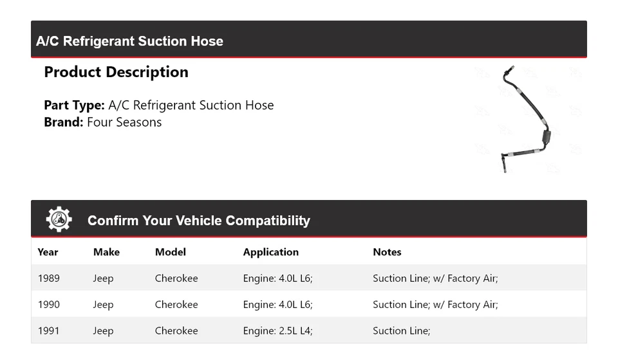The image size is (618, 364).
Task: Click the A/C Refrigerant Suction Hose header
Action: [x=129, y=41]
